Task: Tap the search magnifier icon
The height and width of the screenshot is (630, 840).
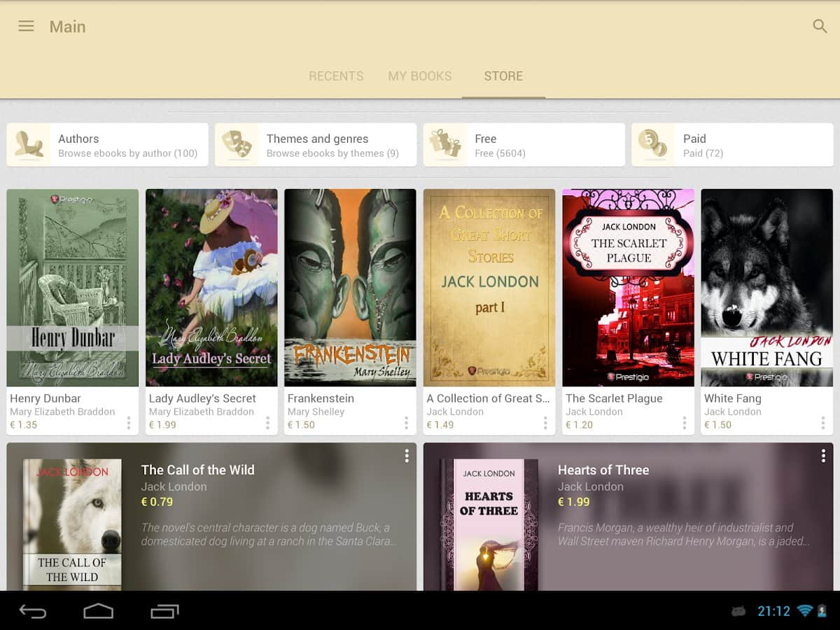Action: (x=820, y=27)
